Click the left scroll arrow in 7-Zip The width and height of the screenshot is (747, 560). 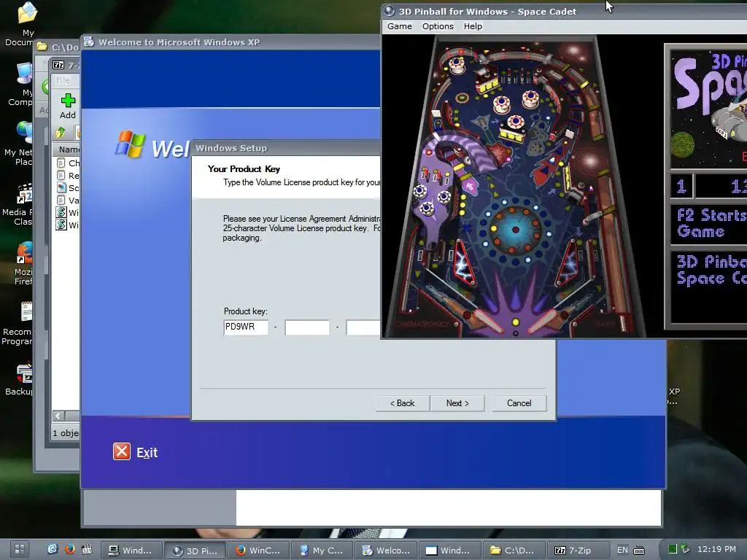click(58, 416)
